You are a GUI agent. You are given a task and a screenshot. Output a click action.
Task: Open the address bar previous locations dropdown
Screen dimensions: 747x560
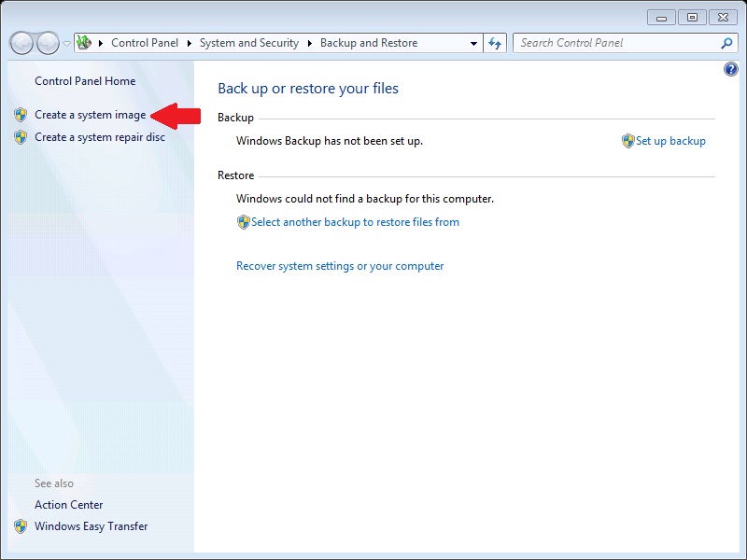pos(473,43)
